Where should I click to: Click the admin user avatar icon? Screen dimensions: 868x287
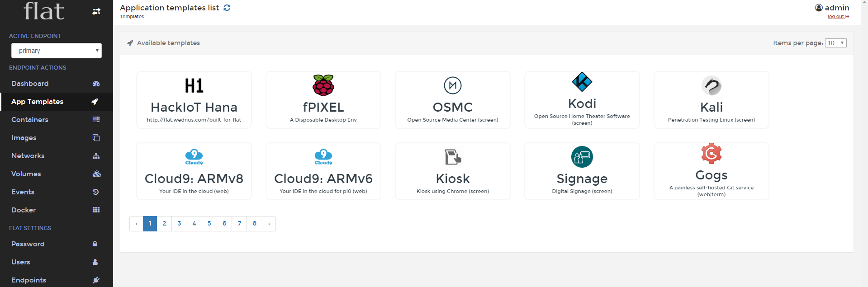819,8
